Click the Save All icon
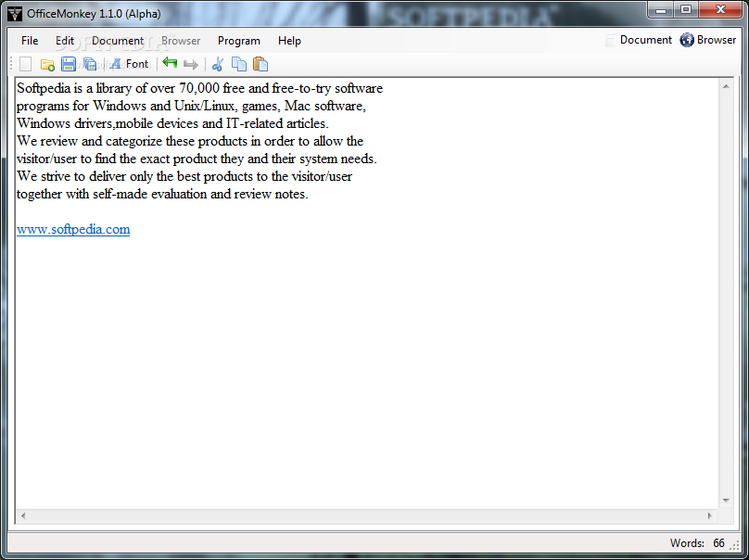 click(x=90, y=64)
